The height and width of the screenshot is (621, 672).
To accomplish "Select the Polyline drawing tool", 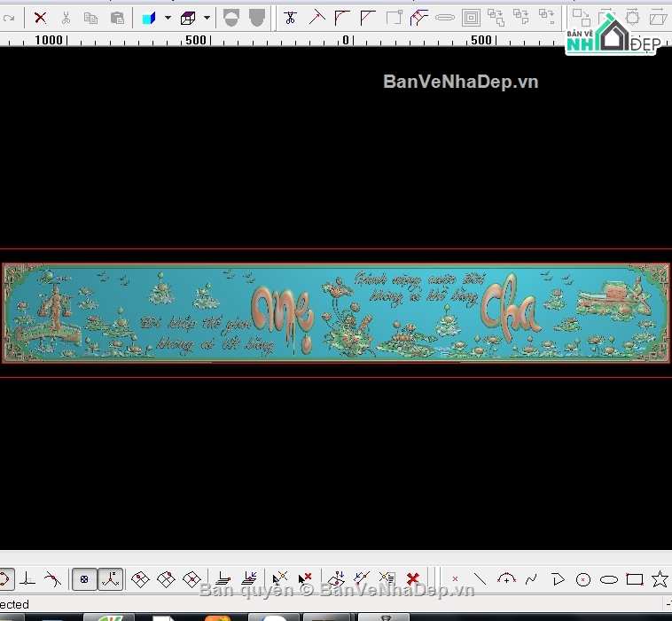I will click(558, 579).
